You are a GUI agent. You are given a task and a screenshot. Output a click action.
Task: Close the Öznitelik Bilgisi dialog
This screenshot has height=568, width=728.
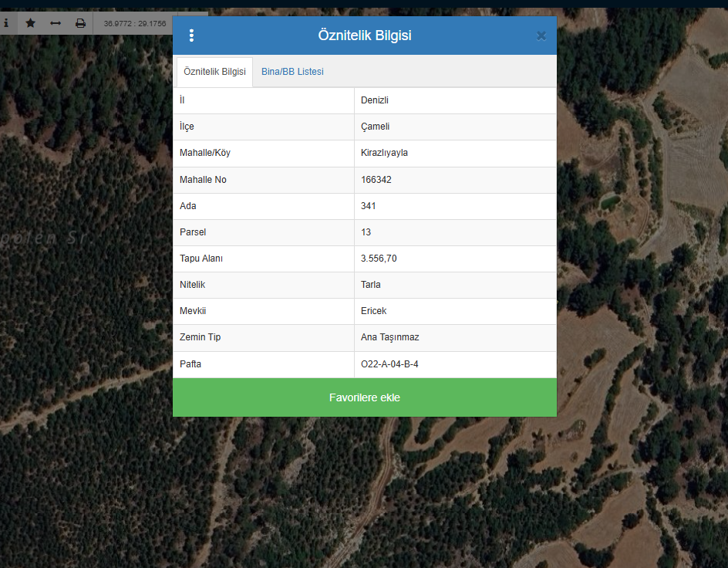pyautogui.click(x=541, y=35)
